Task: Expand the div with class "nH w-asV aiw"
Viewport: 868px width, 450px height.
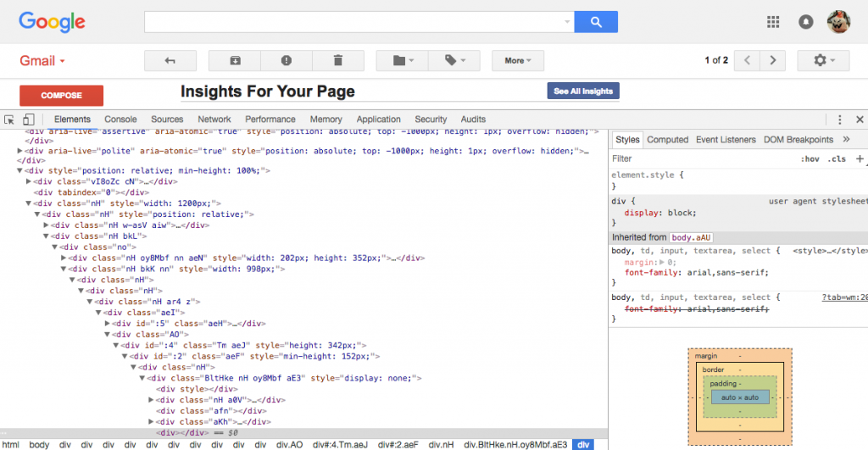Action: (x=47, y=225)
